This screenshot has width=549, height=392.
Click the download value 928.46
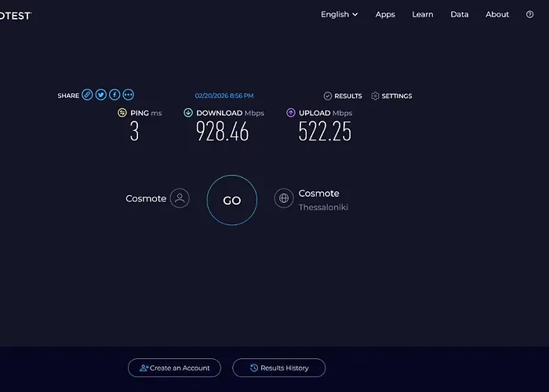(222, 131)
